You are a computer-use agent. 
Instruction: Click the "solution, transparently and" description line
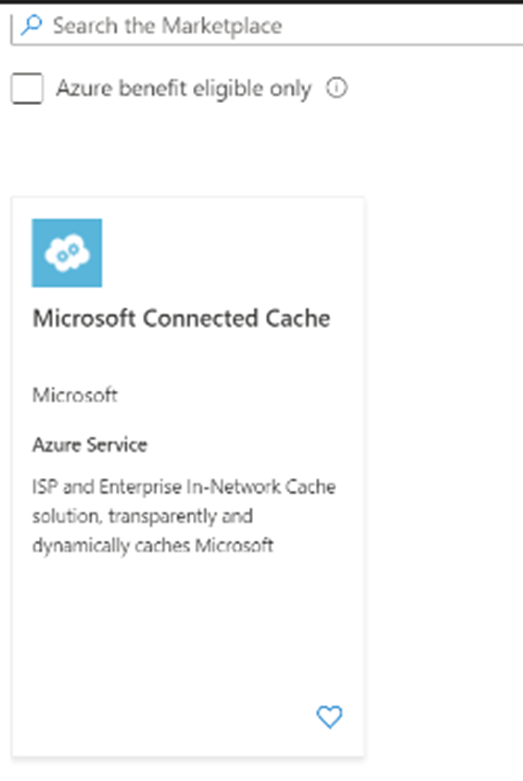click(x=142, y=516)
